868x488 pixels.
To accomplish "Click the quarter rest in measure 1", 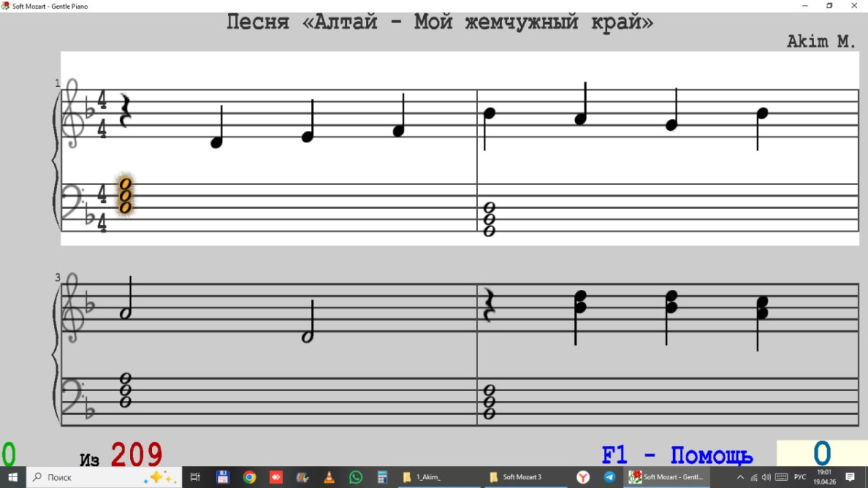I will tap(125, 111).
